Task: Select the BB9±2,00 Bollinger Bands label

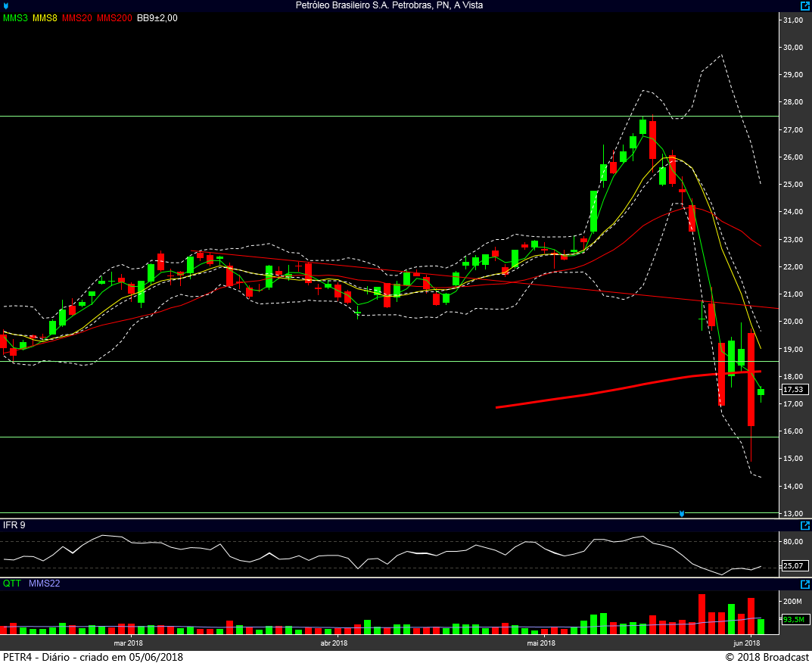Action: (x=157, y=18)
